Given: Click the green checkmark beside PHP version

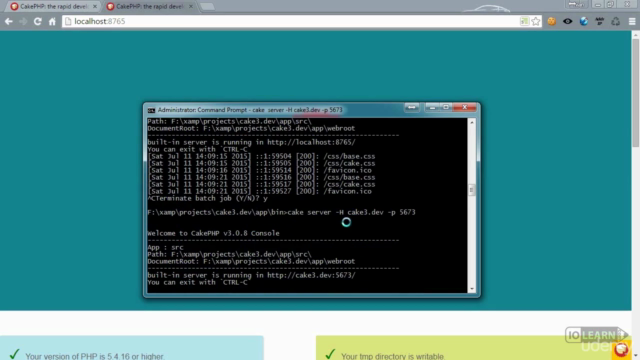Looking at the screenshot, I should click(x=15, y=353).
